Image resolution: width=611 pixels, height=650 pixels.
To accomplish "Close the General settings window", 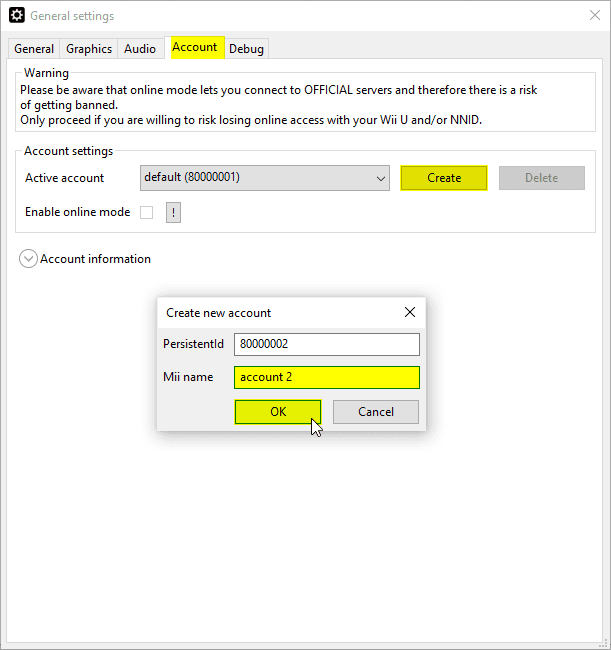I will (594, 16).
